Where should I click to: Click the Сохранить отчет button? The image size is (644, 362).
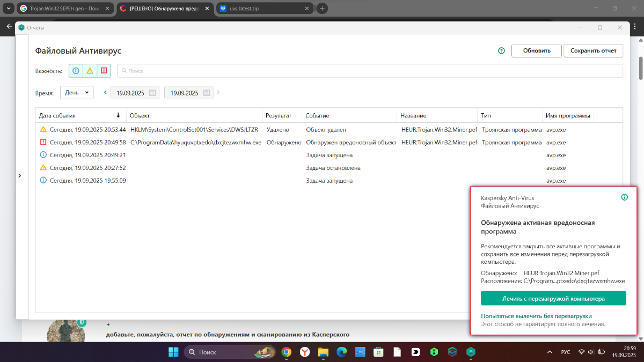coord(594,50)
